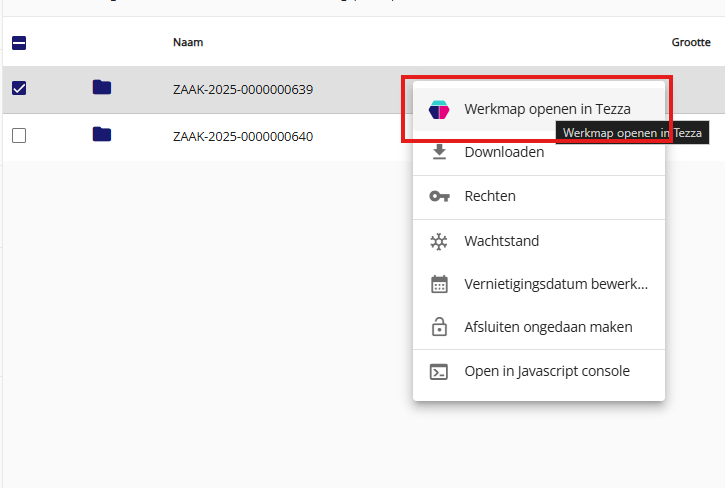Click the snowflake icon for Wachtstand

coord(439,241)
